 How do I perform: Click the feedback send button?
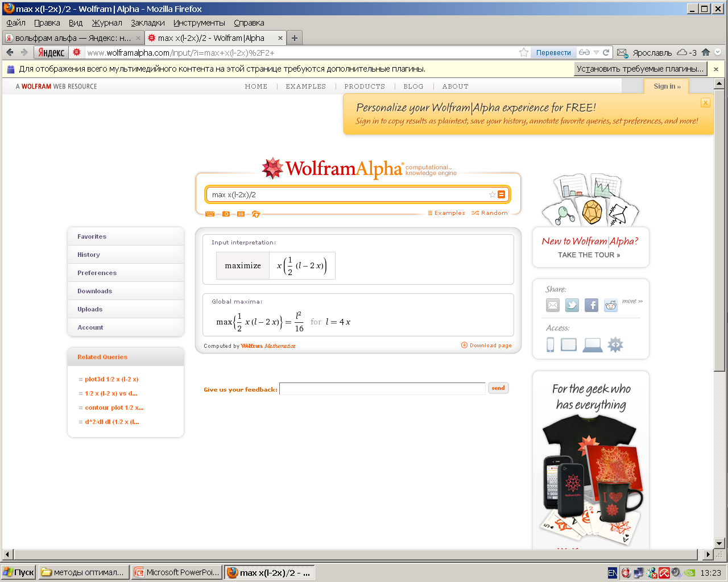point(498,388)
